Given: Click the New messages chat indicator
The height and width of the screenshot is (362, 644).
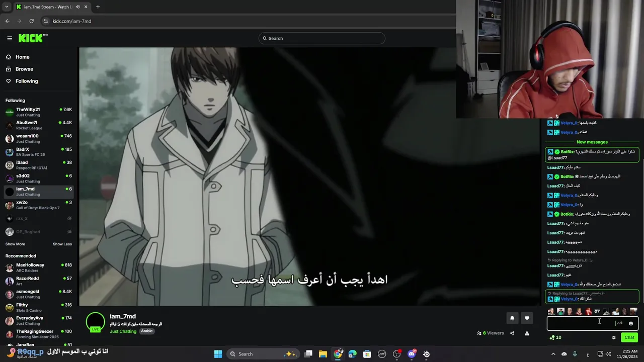Looking at the screenshot, I should [x=592, y=142].
